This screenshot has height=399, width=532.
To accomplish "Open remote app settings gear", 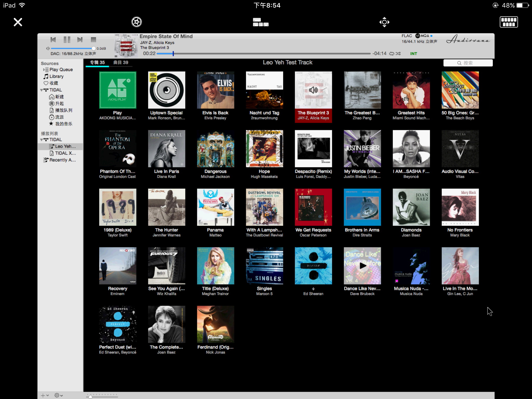I will [x=136, y=22].
